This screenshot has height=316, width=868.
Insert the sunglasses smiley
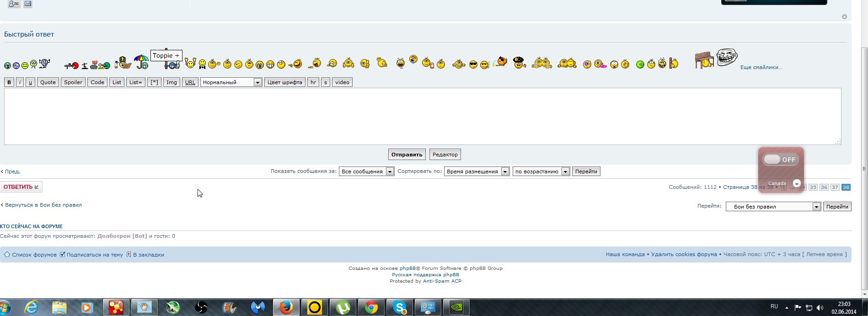point(473,64)
